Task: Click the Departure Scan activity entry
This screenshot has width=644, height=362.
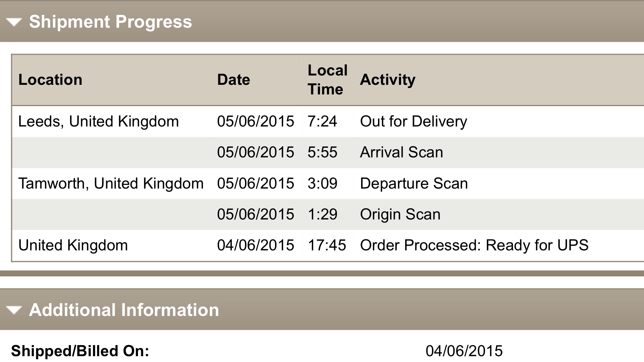Action: click(414, 184)
